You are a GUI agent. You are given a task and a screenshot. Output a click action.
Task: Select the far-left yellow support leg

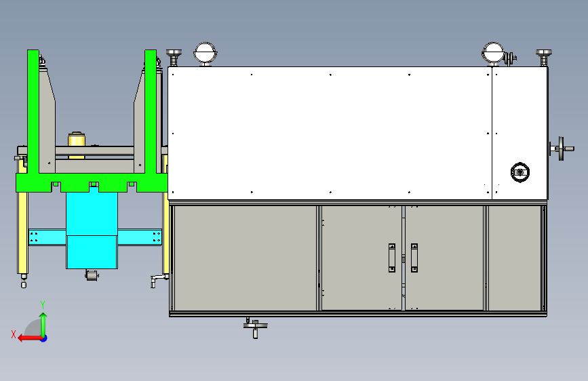point(22,233)
